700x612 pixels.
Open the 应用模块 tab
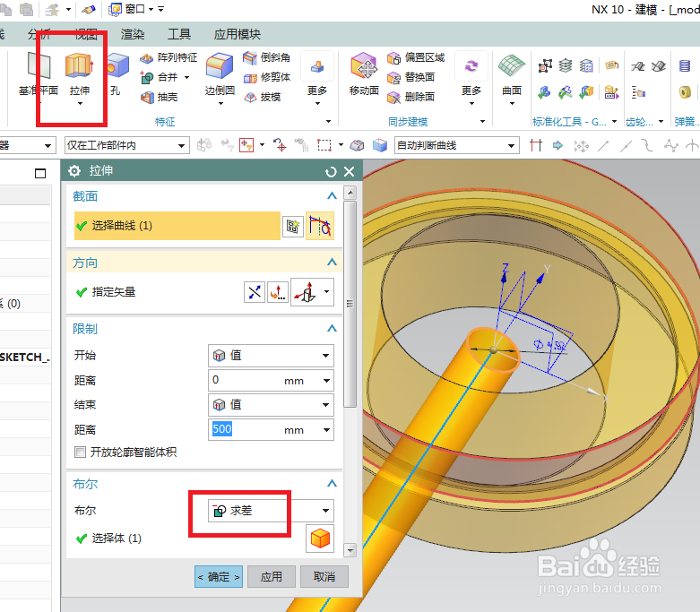tap(237, 34)
